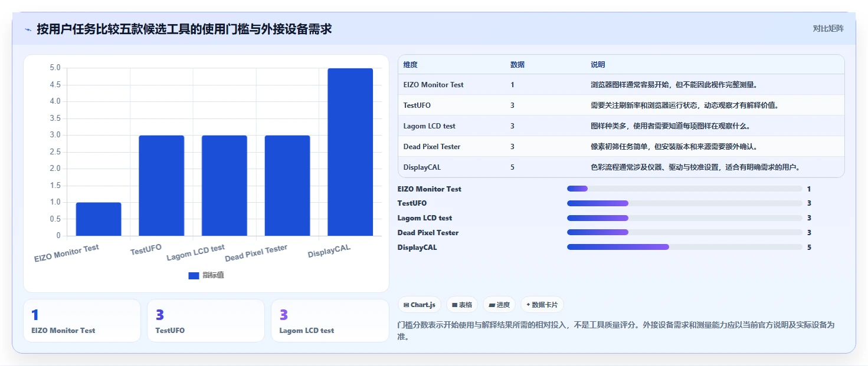868x366 pixels.
Task: Click the EIZO Monitor Test progress bar
Action: pos(684,189)
